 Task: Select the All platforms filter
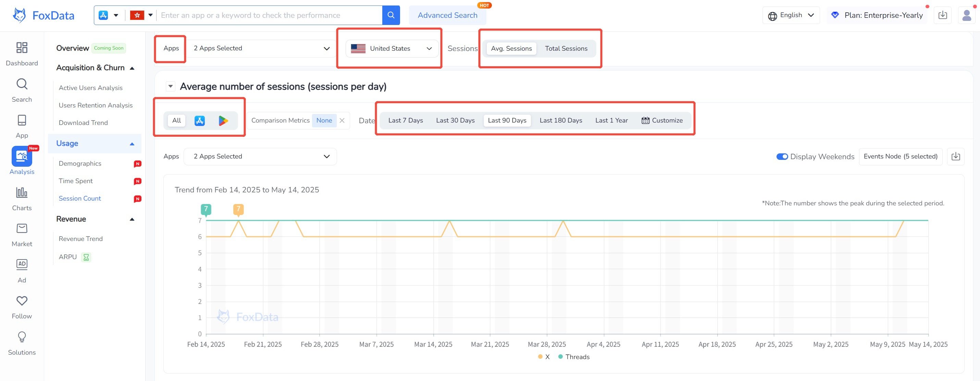pos(176,120)
